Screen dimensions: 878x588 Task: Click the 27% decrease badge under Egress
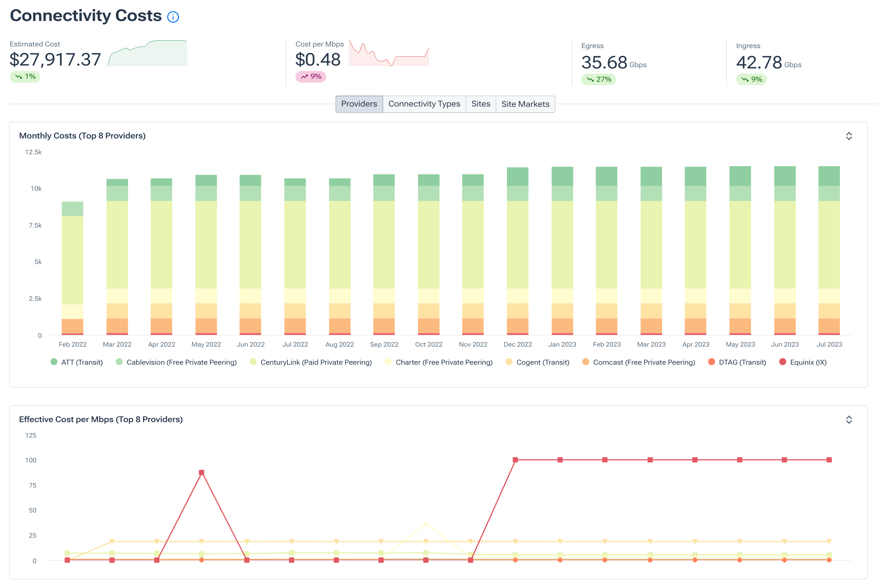click(x=598, y=79)
